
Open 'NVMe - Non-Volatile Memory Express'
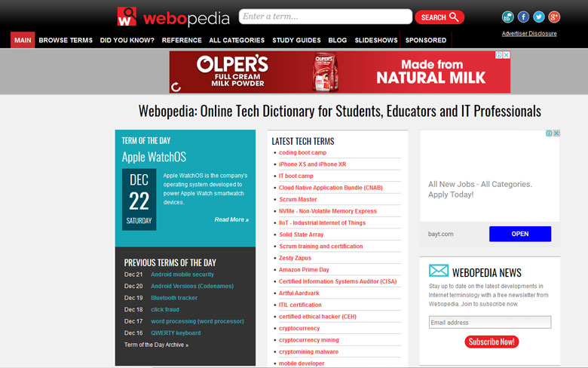[328, 211]
